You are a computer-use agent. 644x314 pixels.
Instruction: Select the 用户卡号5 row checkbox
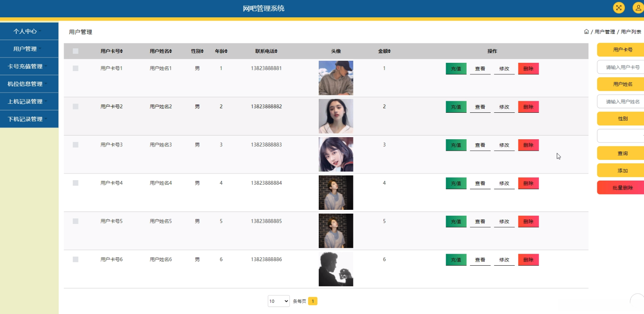coord(76,221)
